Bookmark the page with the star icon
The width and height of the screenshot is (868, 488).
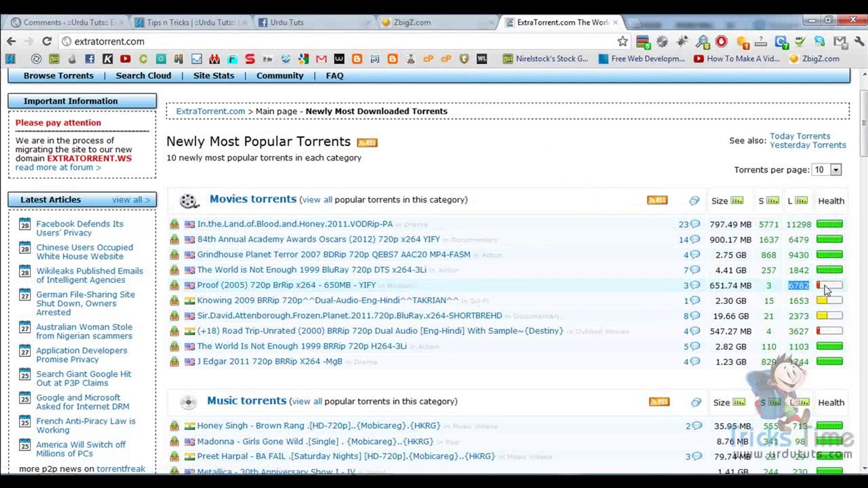[623, 41]
